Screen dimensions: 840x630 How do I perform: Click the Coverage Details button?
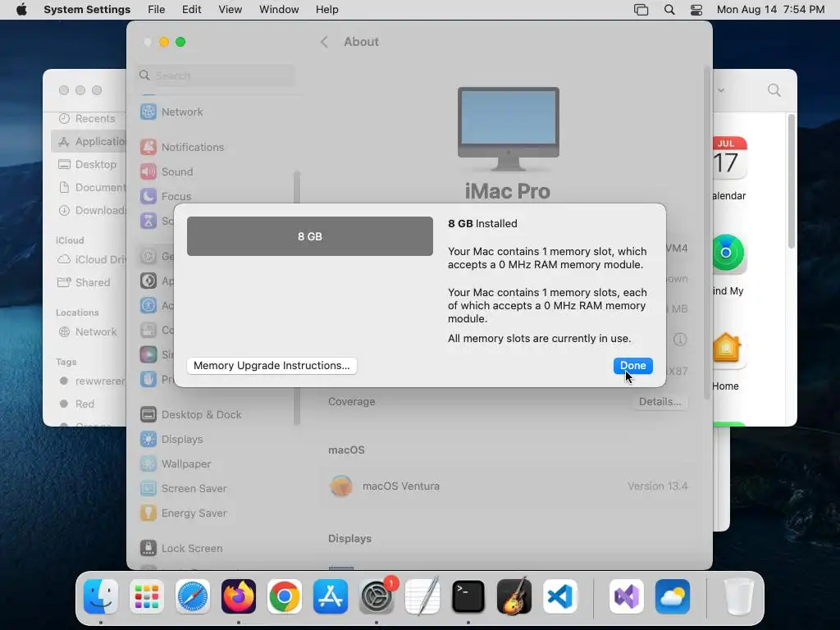(660, 402)
